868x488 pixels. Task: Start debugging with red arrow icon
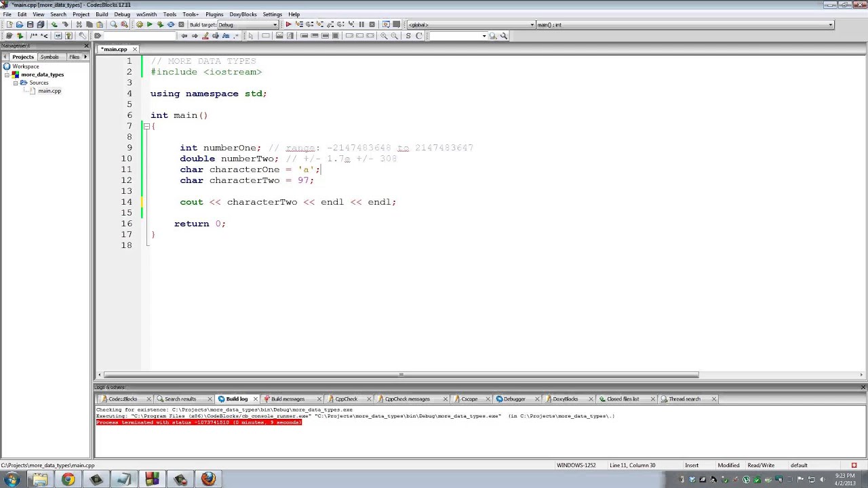[x=288, y=24]
